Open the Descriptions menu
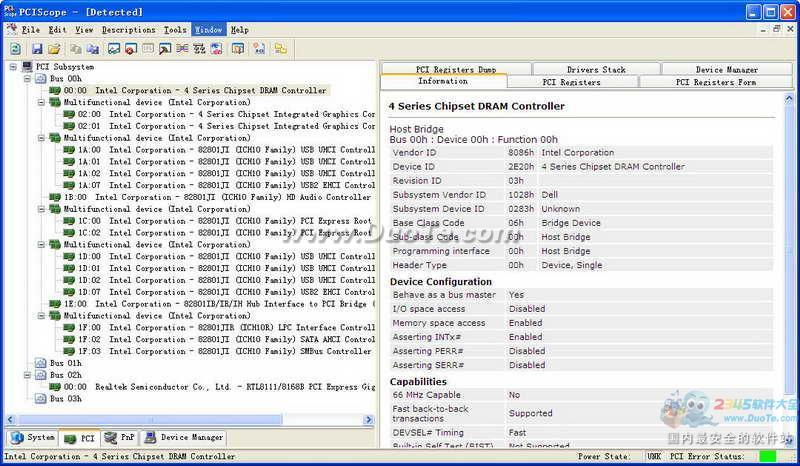Viewport: 800px width, 466px height. click(x=129, y=30)
